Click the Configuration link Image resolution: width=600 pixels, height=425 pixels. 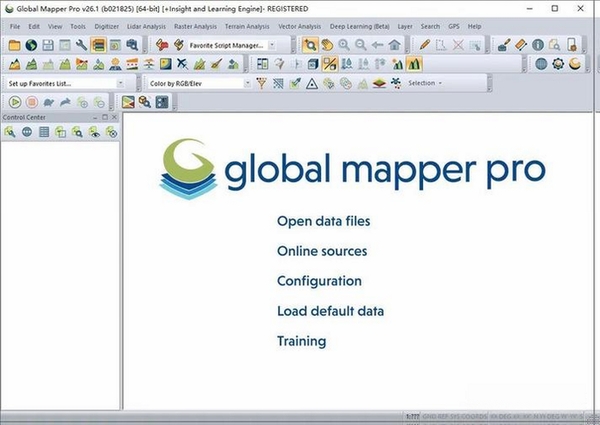click(319, 281)
